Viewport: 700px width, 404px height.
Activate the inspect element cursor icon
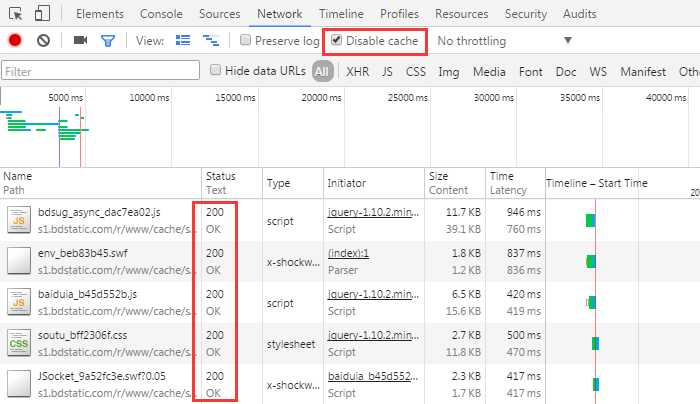click(16, 14)
